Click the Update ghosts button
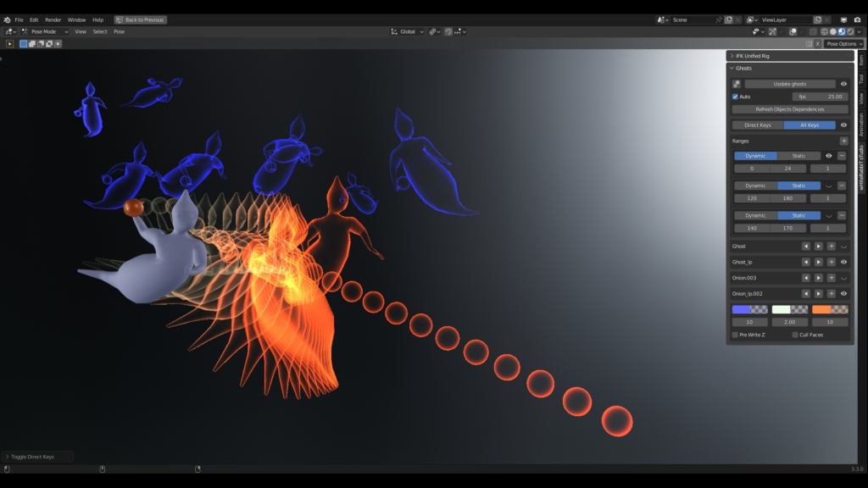The height and width of the screenshot is (488, 868). click(x=788, y=84)
